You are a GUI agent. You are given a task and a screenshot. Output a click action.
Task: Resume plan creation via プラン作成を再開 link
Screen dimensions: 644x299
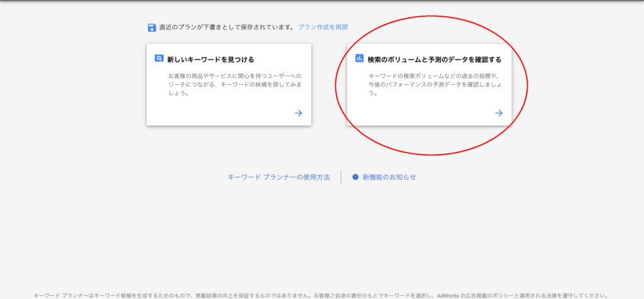[323, 28]
